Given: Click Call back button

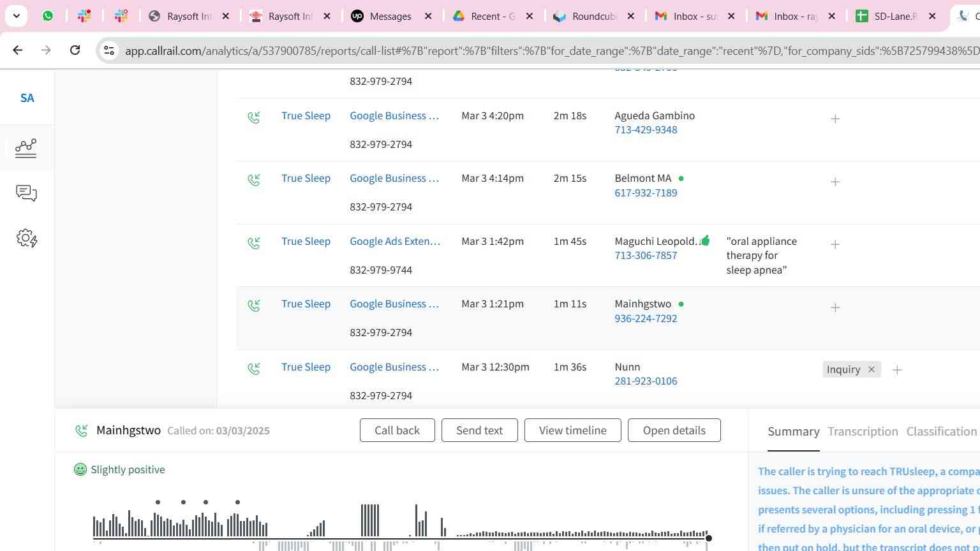Looking at the screenshot, I should pyautogui.click(x=397, y=430).
